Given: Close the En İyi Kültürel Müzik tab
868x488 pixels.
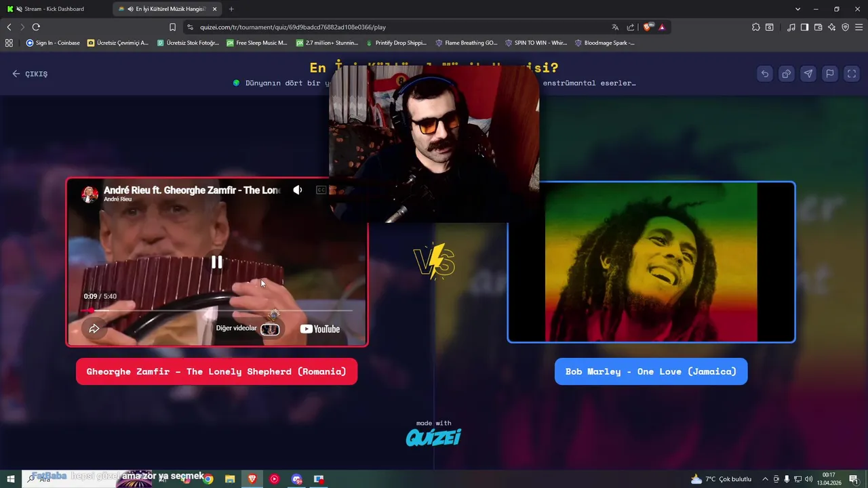Looking at the screenshot, I should click(215, 9).
